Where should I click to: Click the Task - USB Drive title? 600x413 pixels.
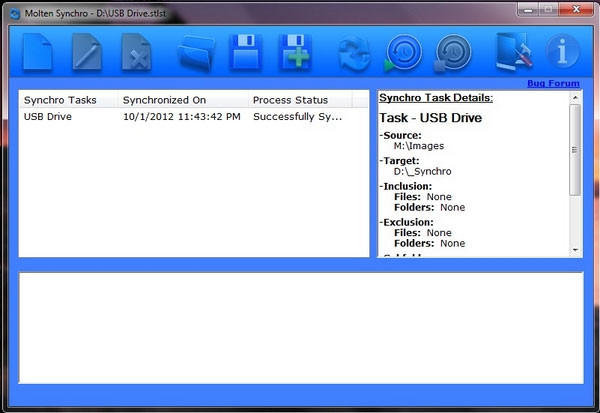point(430,118)
